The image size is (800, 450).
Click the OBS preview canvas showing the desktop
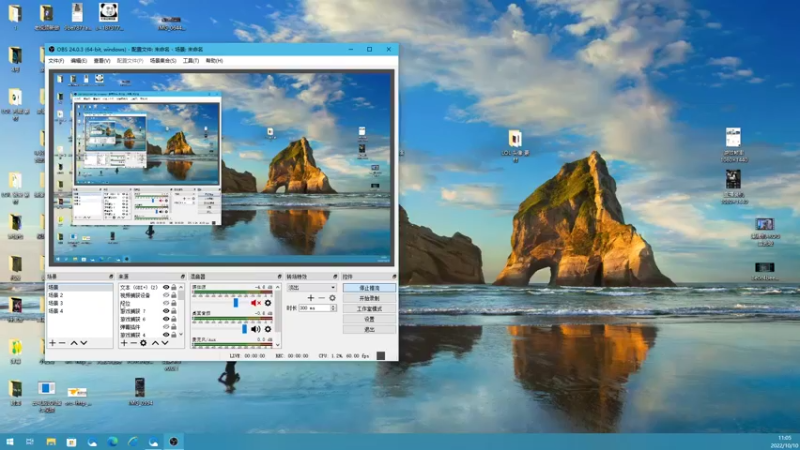click(x=221, y=167)
